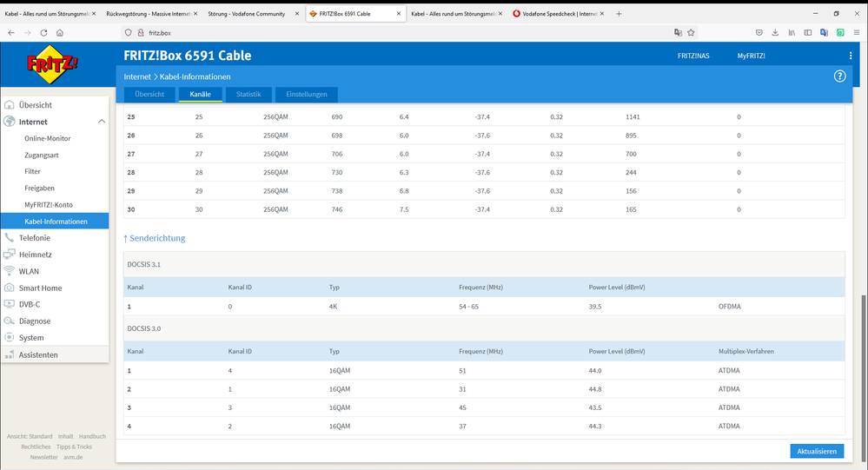Click the 54 - 65 frequency value

click(468, 306)
